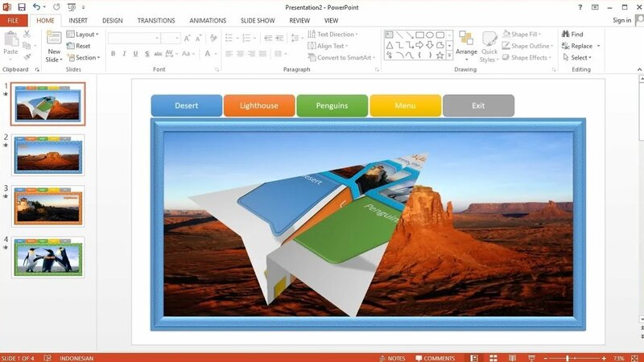
Task: Open the FILE tab
Action: pos(13,20)
